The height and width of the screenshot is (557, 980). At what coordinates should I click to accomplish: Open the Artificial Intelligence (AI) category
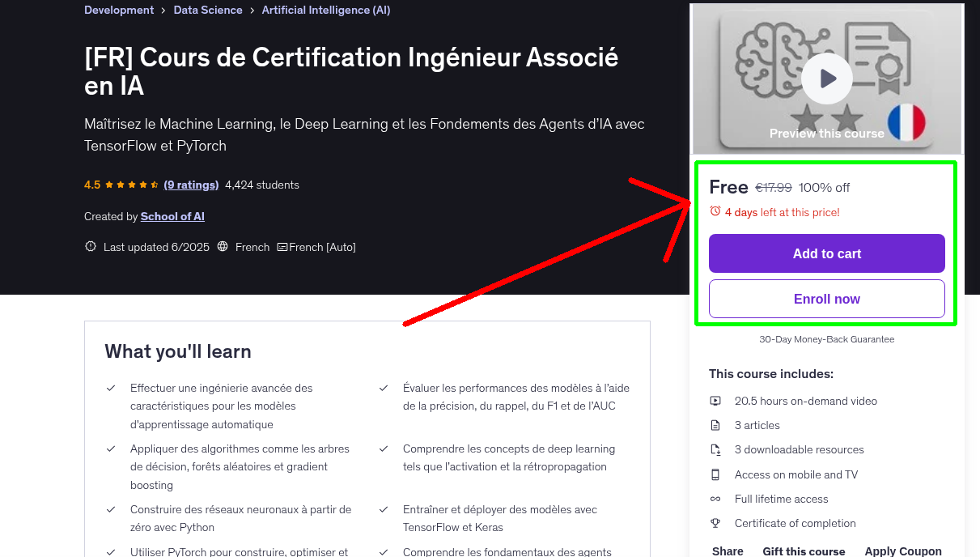coord(325,10)
